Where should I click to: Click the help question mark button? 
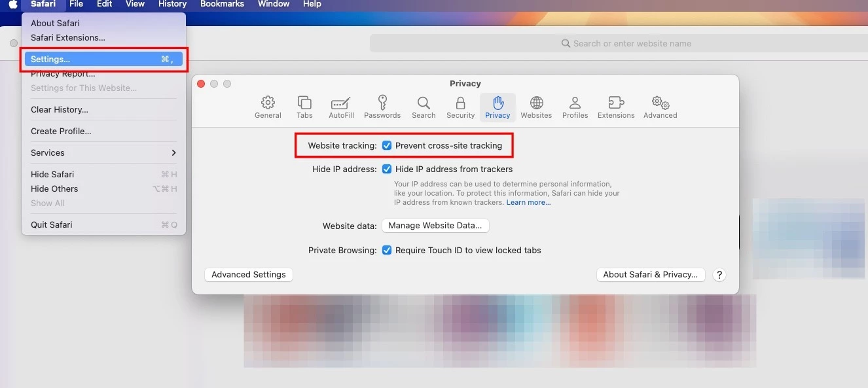(719, 275)
